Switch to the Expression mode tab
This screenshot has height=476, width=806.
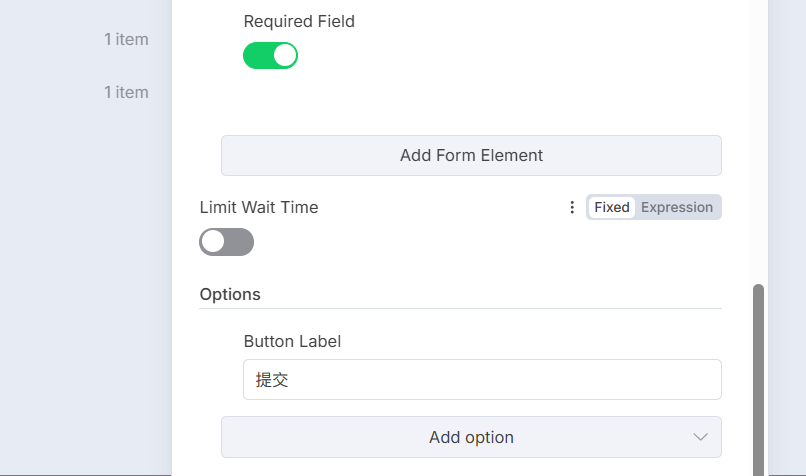[677, 207]
